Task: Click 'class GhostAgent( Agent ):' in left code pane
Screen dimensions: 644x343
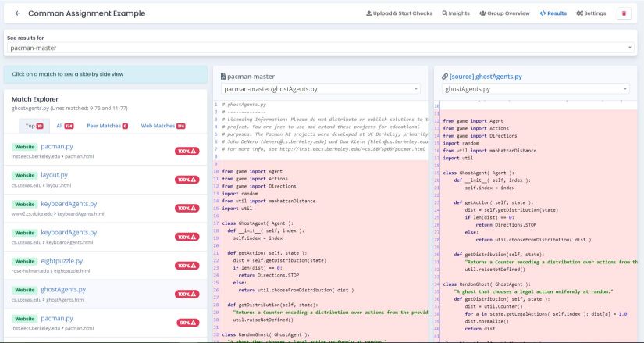Action: [258, 223]
